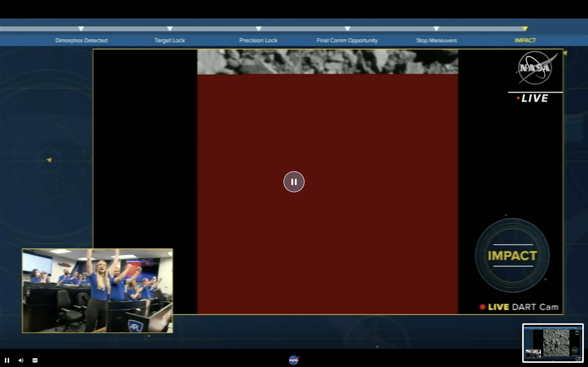Pause playback using the bottom-left pause icon

click(x=7, y=360)
